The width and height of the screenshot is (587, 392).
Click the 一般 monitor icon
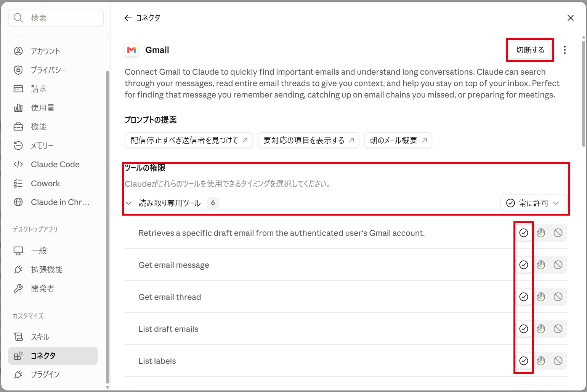click(18, 251)
